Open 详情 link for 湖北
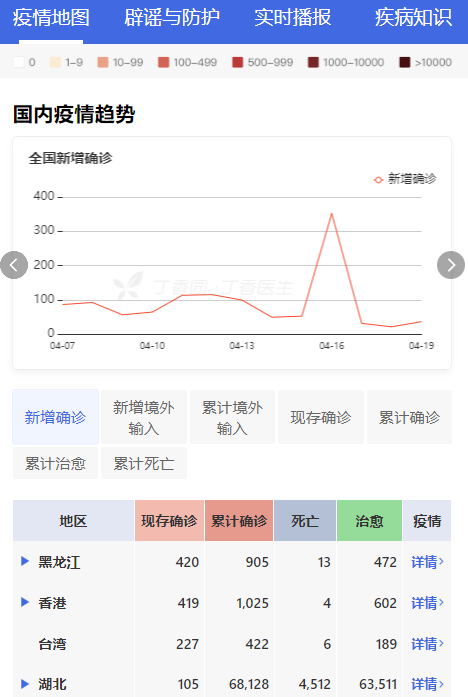Screen dimensions: 468x697 pos(427,684)
